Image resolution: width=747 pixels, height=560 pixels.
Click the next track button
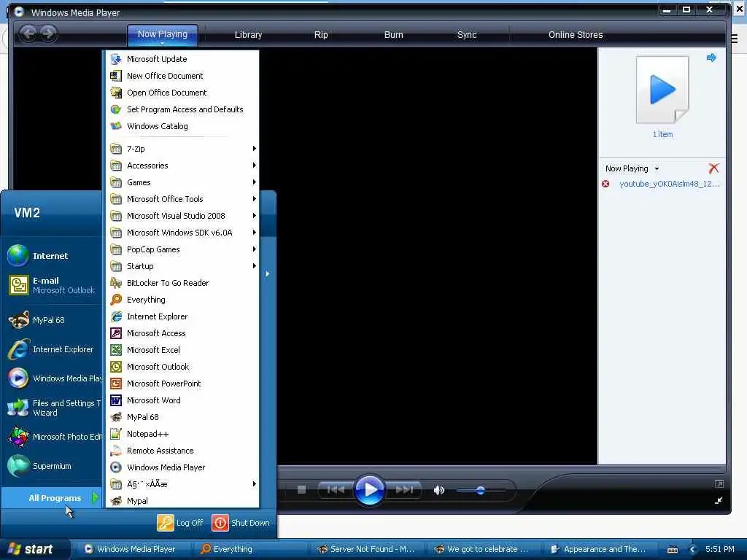(x=404, y=489)
